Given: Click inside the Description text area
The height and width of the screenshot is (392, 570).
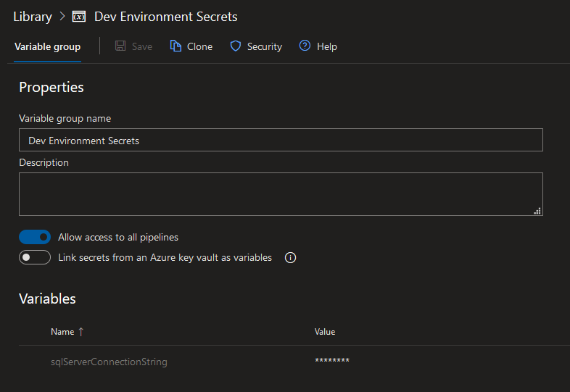Looking at the screenshot, I should [x=281, y=193].
